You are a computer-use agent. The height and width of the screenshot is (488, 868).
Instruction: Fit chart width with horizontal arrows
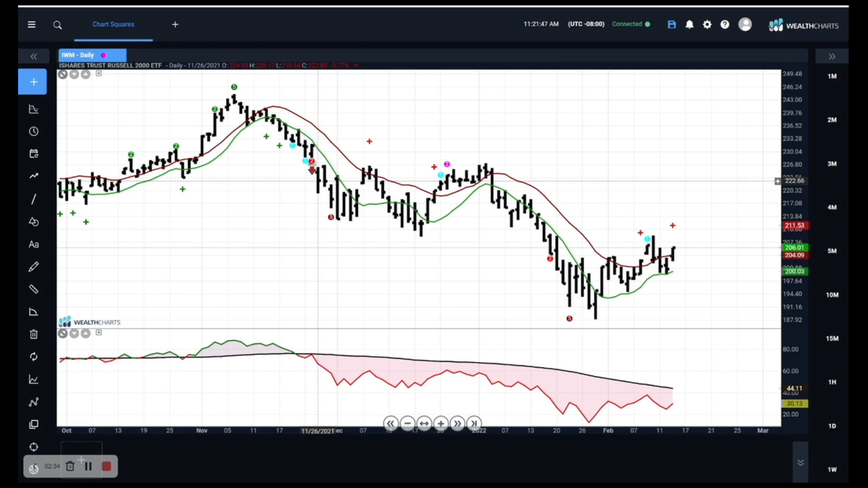coord(424,424)
